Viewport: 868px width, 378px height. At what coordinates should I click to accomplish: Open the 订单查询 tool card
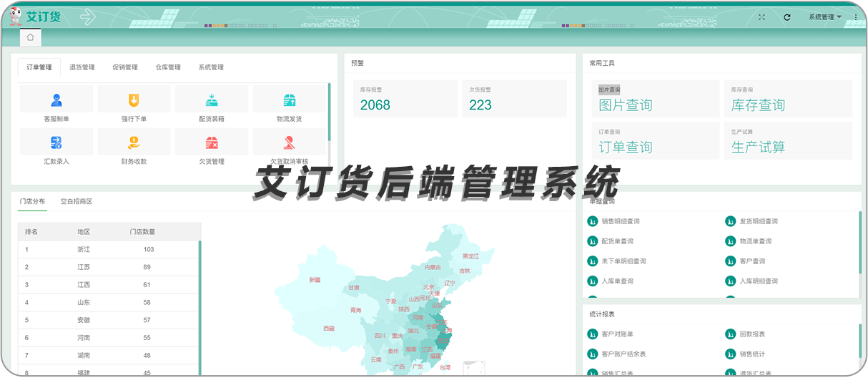(656, 140)
